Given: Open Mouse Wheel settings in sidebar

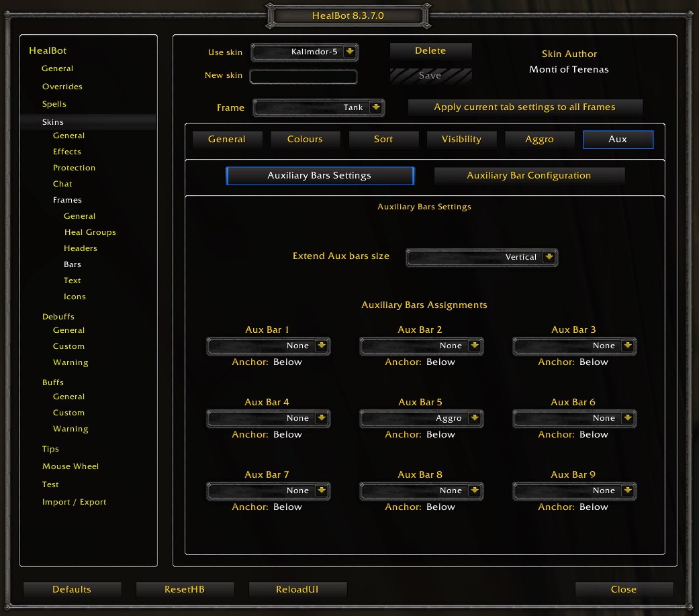Looking at the screenshot, I should click(x=71, y=466).
